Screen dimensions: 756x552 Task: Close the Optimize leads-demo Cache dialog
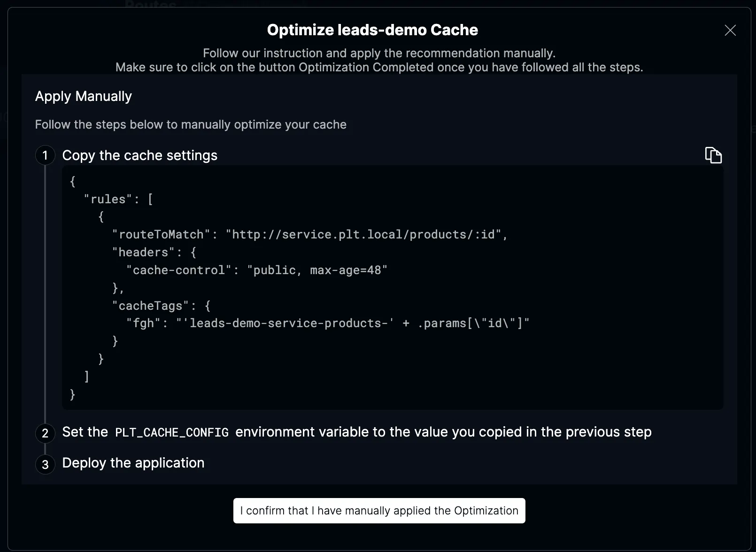point(730,31)
